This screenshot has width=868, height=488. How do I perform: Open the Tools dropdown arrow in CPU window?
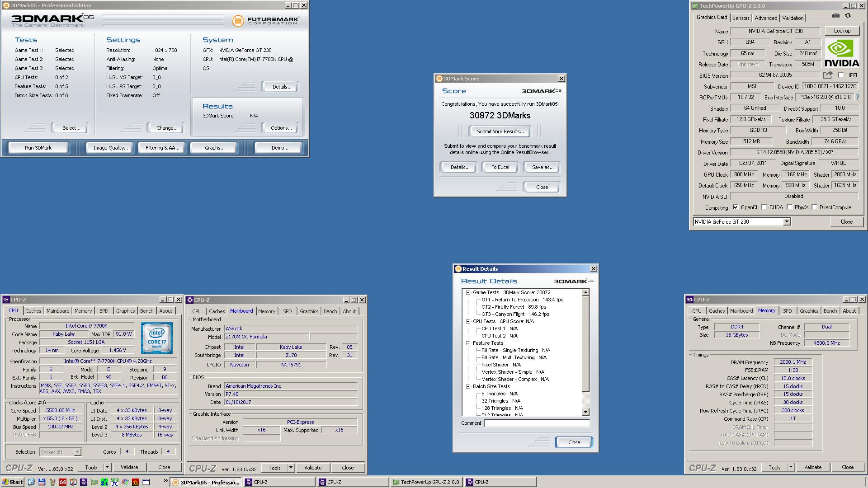click(107, 467)
